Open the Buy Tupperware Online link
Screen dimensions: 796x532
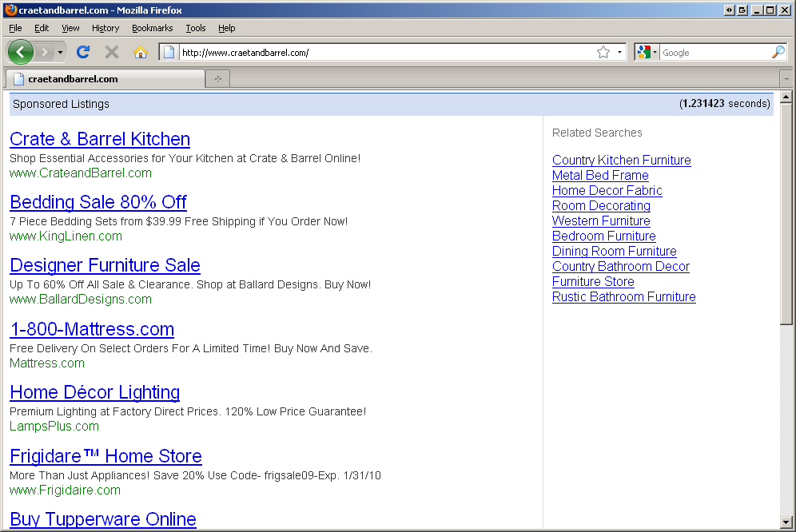click(x=103, y=519)
